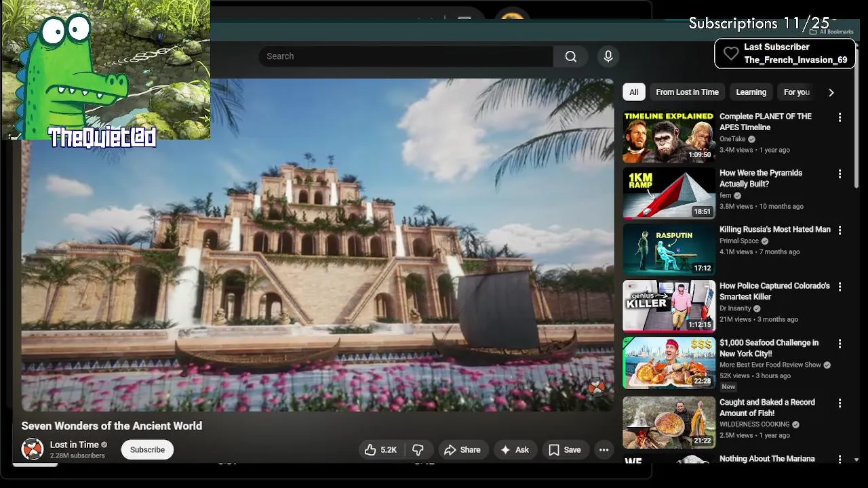Open options for Colorado's Smartest Killer video
The width and height of the screenshot is (868, 488).
coord(840,287)
